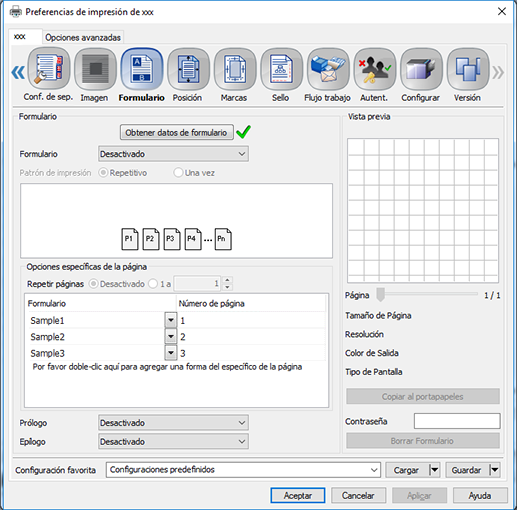Viewport: 517px width, 510px height.
Task: Adjust the Página preview slider
Action: point(380,295)
